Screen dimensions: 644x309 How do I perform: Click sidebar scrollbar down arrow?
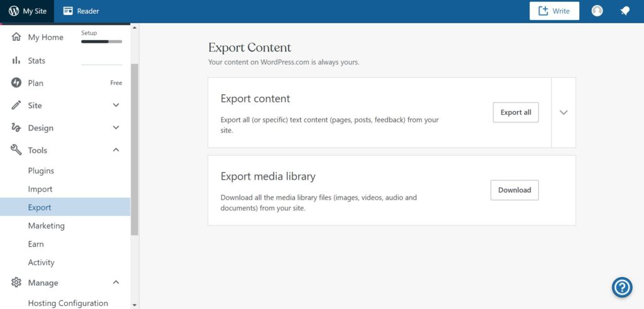tap(135, 305)
